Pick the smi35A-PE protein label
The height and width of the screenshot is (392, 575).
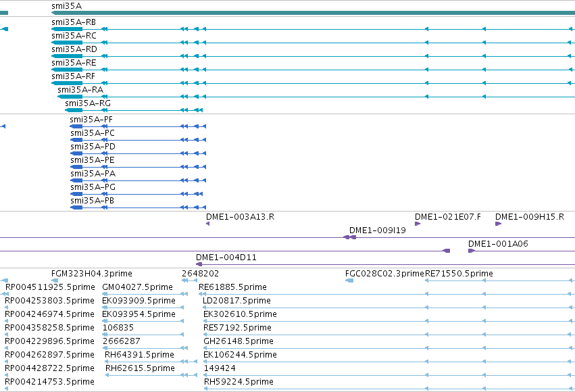93,160
